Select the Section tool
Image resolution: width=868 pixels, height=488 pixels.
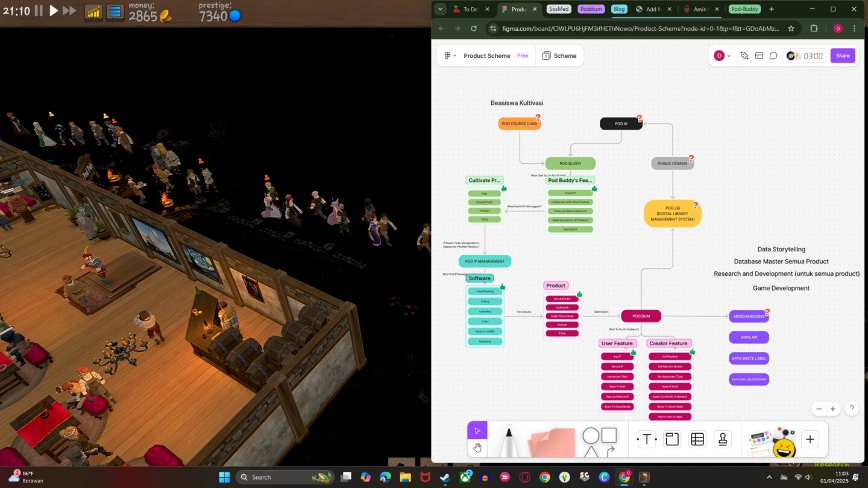point(672,439)
